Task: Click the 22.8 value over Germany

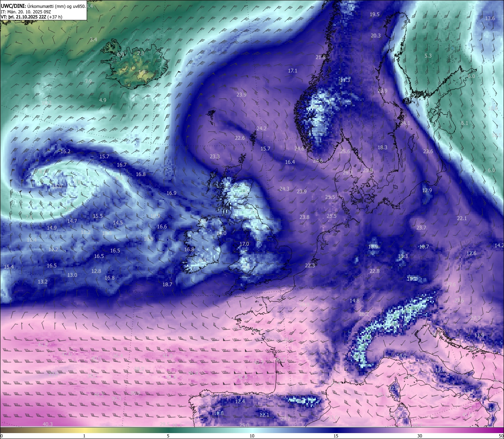Action: pyautogui.click(x=374, y=271)
